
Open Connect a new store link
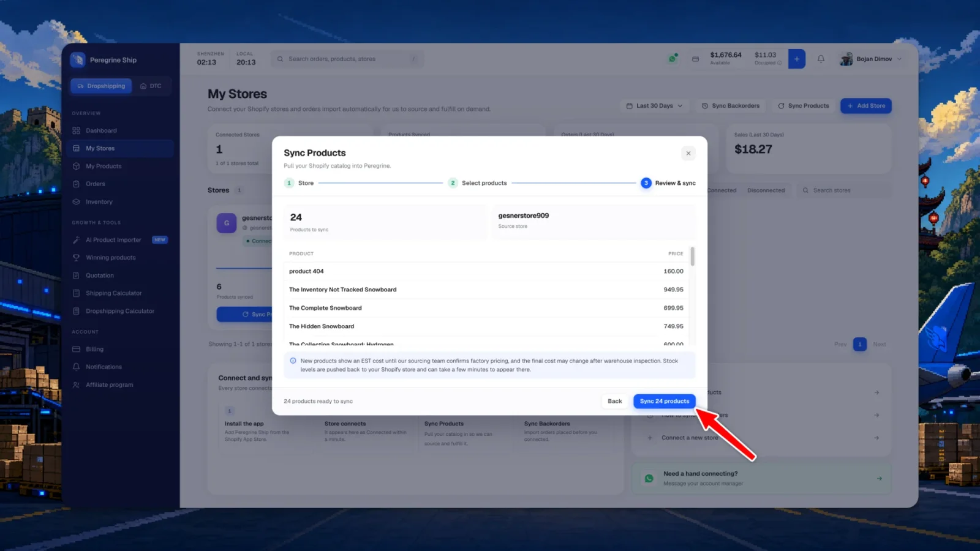click(763, 438)
